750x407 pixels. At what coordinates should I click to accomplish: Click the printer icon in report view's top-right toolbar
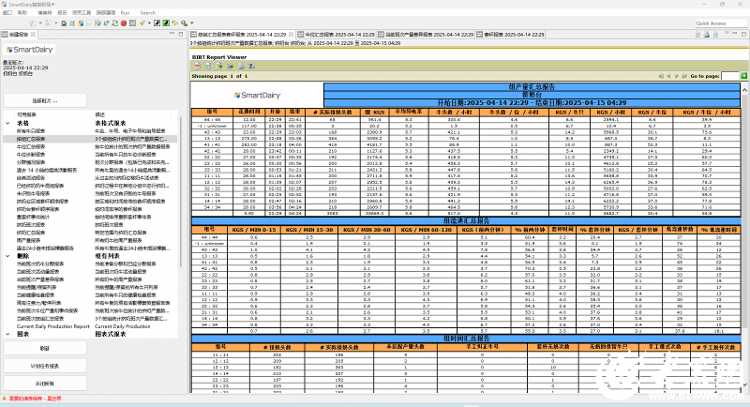pyautogui.click(x=706, y=34)
